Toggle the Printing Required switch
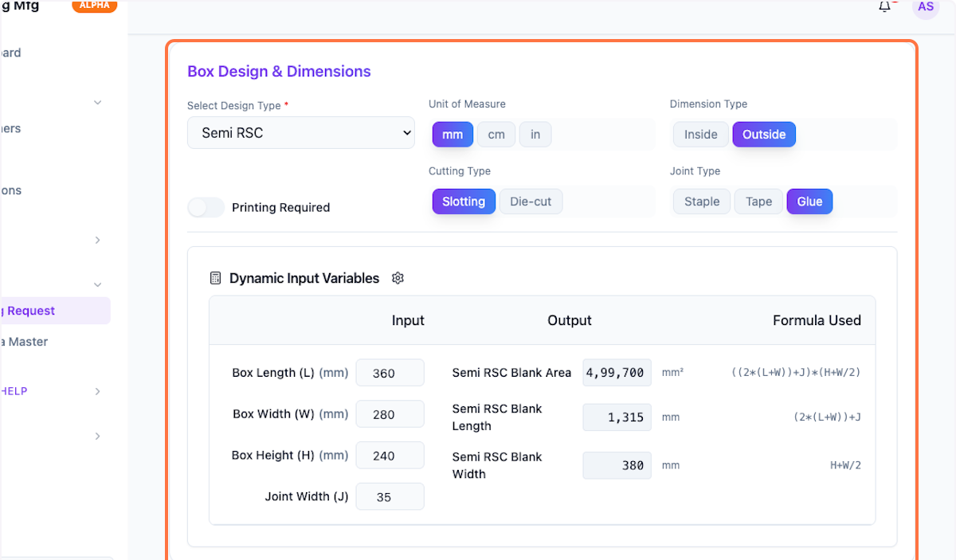 [x=206, y=207]
